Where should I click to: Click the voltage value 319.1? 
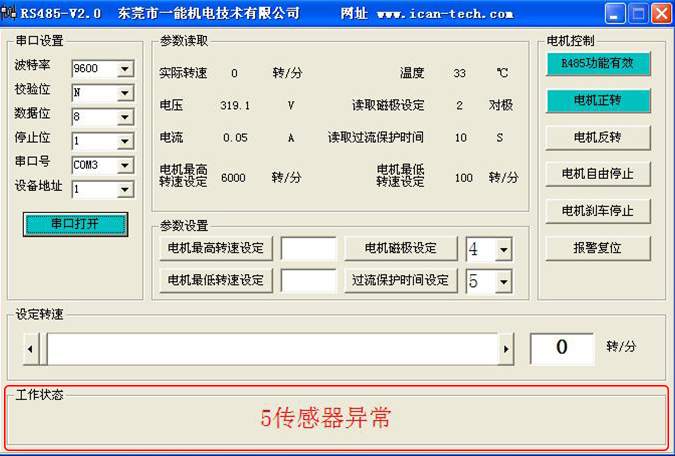(x=235, y=105)
